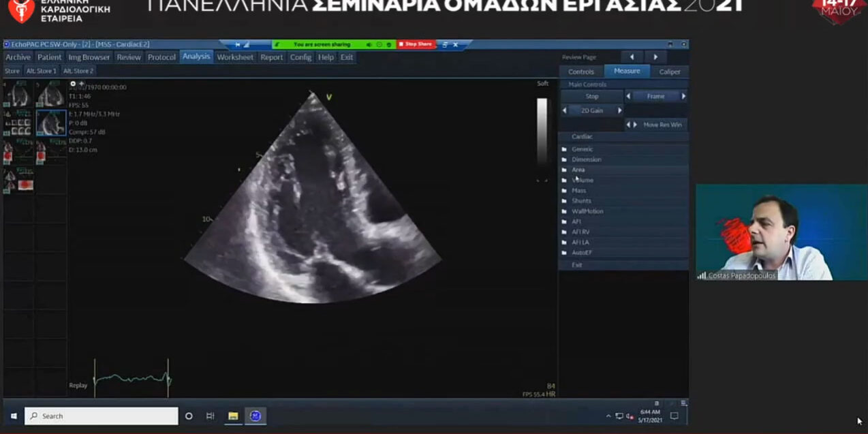Open Windows Task View icon
The width and height of the screenshot is (868, 434).
[x=210, y=416]
